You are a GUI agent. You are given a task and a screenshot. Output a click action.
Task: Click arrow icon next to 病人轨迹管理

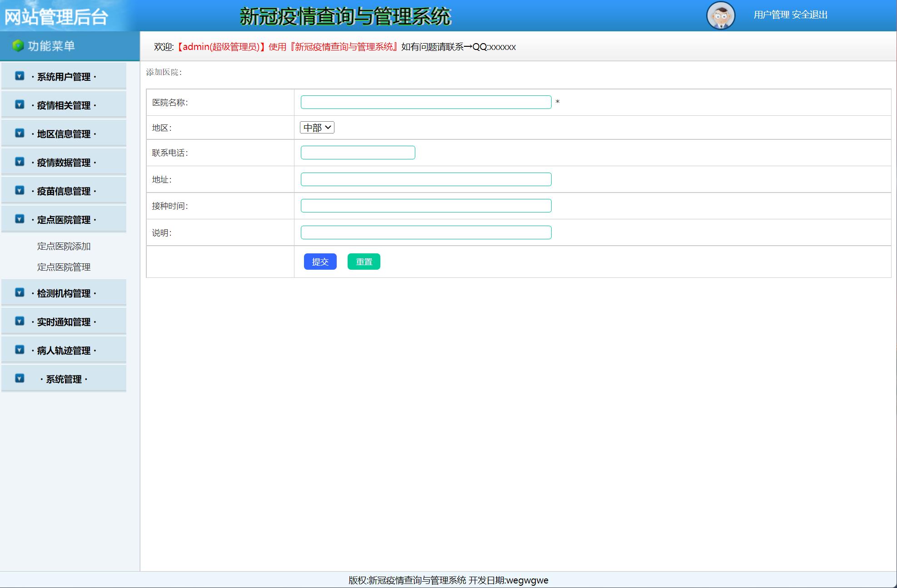(20, 350)
